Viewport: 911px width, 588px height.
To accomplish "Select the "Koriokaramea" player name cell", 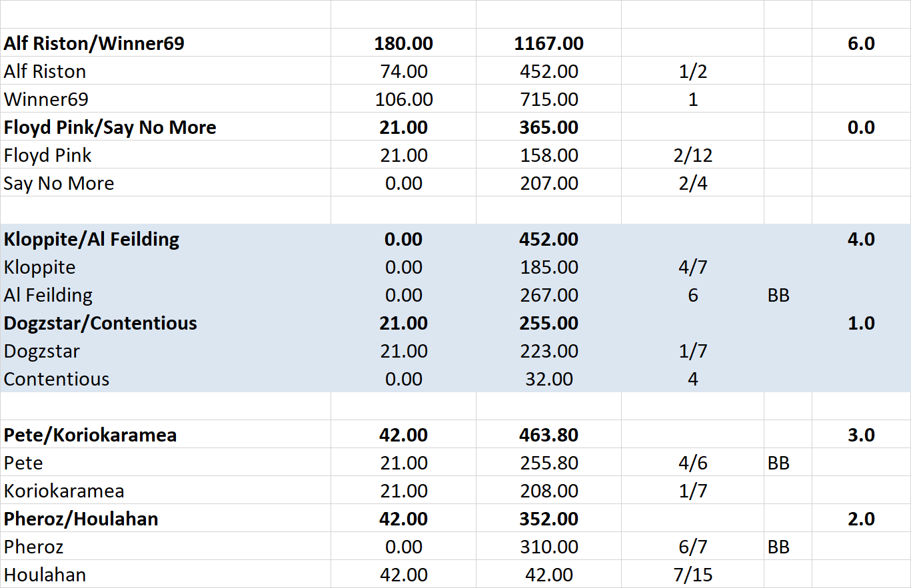I will tap(64, 491).
